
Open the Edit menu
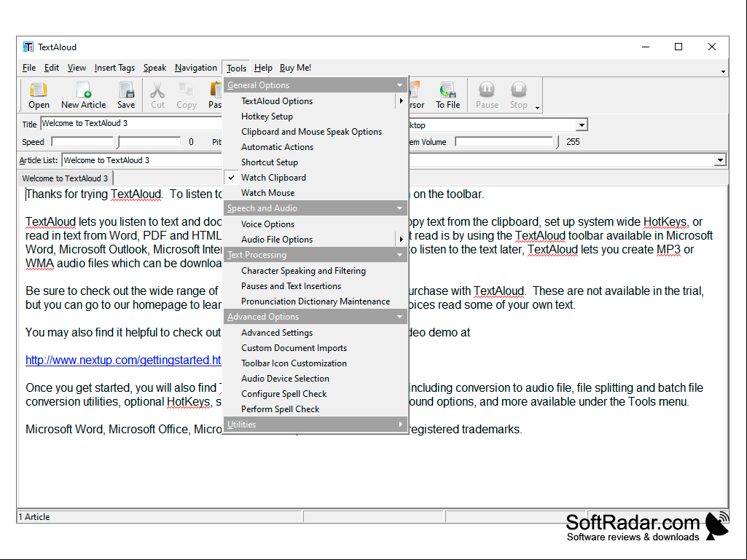(x=52, y=68)
